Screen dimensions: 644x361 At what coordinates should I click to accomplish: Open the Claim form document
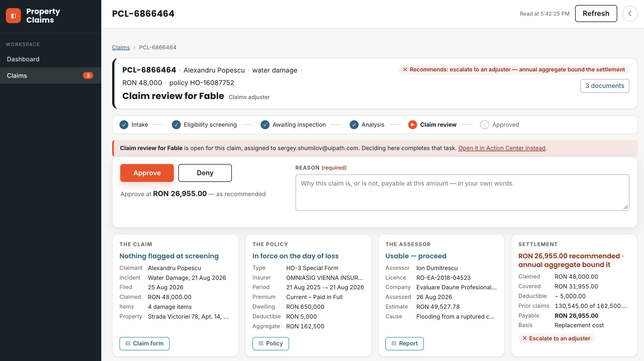pyautogui.click(x=145, y=343)
